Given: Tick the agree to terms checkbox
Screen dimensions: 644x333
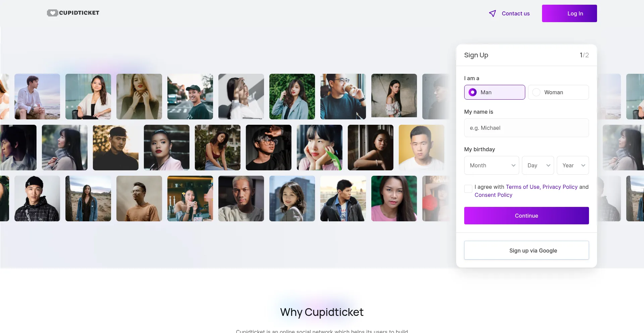Looking at the screenshot, I should pos(468,189).
